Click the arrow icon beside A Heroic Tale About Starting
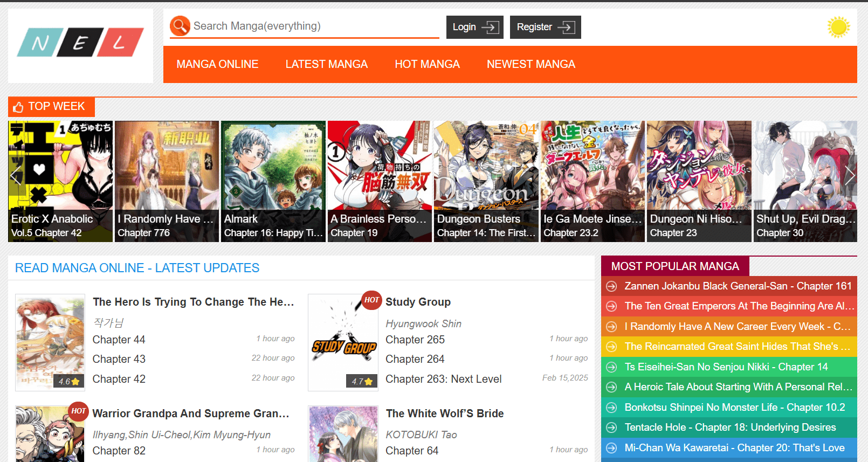Screen dimensions: 868x462 point(611,387)
